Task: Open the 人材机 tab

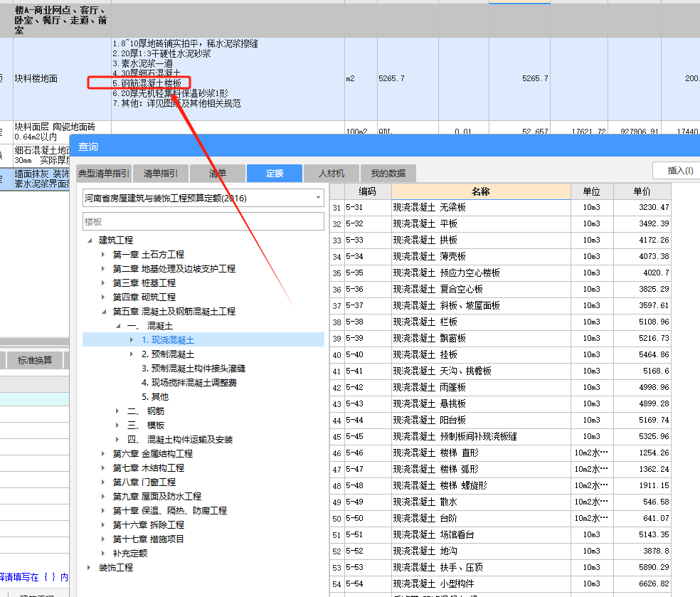Action: pyautogui.click(x=332, y=173)
